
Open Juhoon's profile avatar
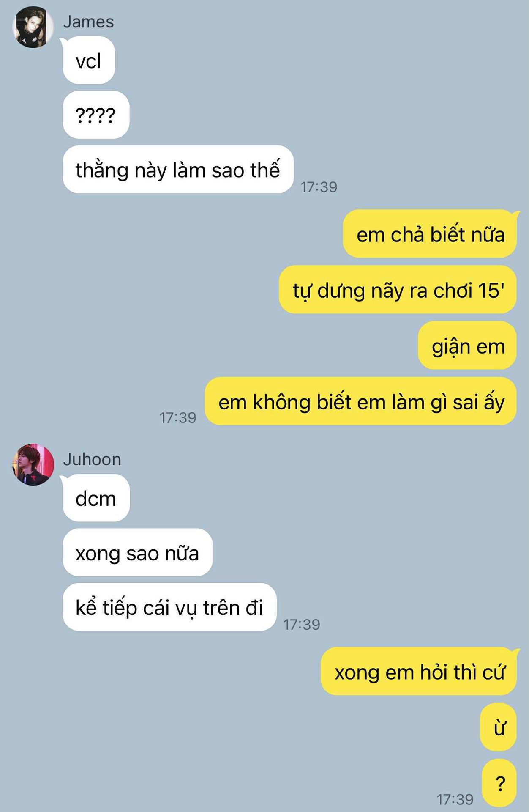point(33,464)
